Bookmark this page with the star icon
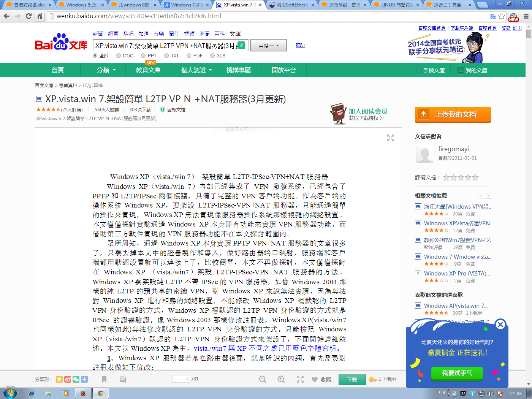This screenshot has height=399, width=532. coord(502,16)
